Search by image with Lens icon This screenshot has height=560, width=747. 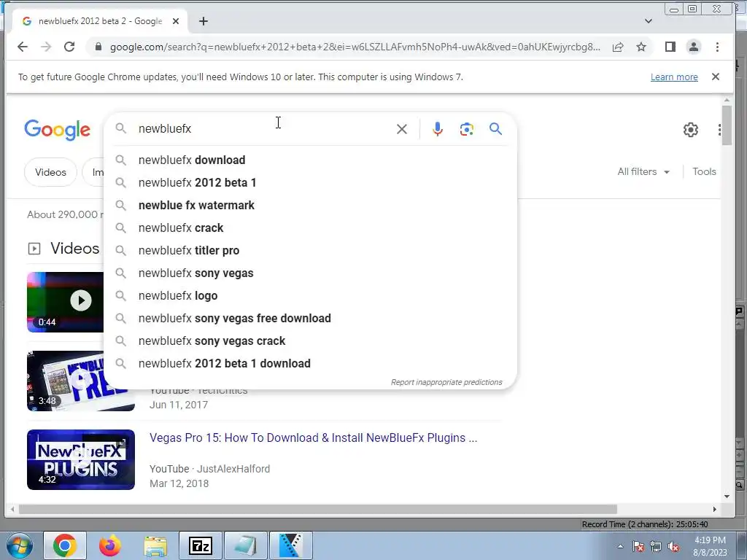(x=467, y=129)
